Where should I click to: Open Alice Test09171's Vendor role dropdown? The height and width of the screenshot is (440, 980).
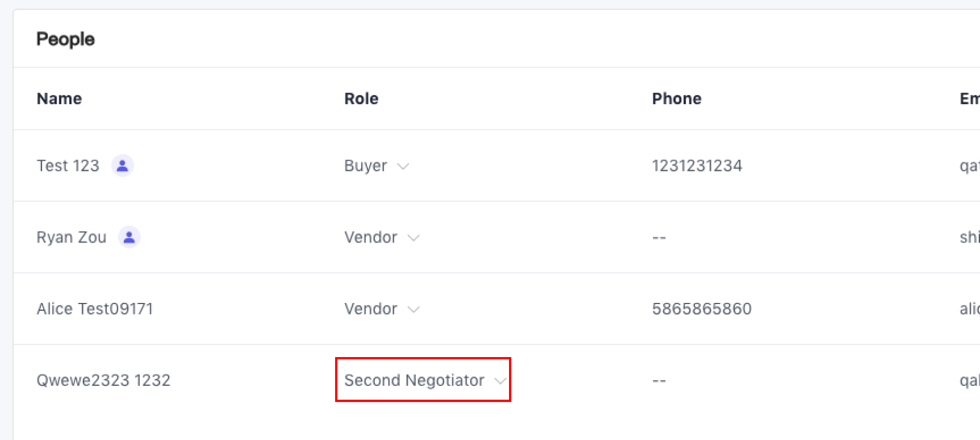[382, 309]
